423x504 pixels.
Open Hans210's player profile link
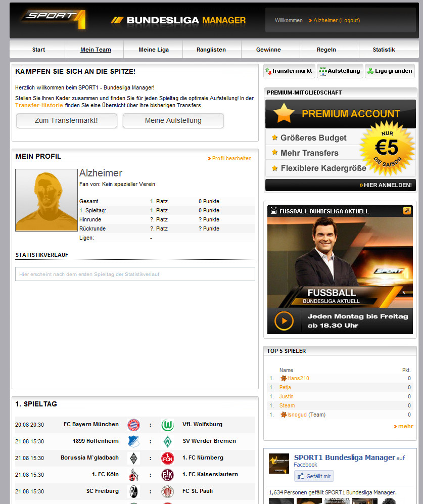(298, 378)
